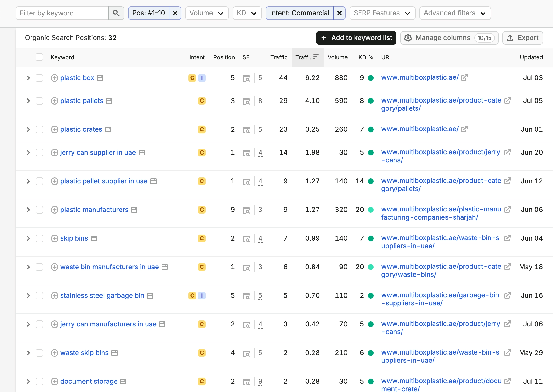Add skip bins keyword via plus icon
This screenshot has height=392, width=553.
pos(55,238)
